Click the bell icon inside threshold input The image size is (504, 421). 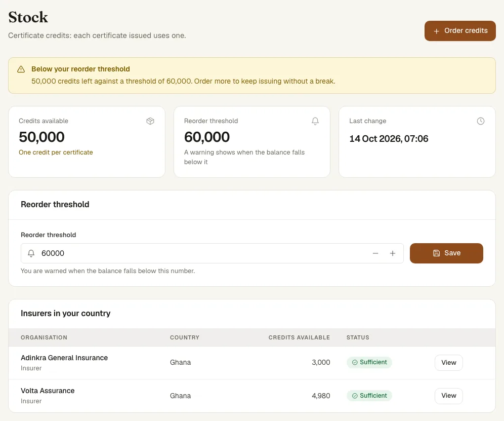point(31,253)
